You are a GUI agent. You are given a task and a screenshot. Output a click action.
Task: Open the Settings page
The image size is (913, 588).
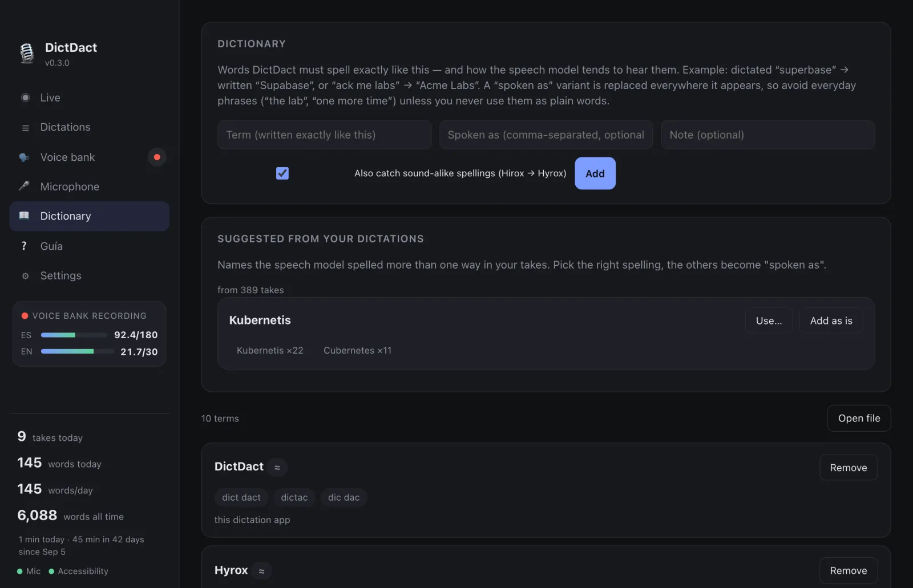coord(89,275)
